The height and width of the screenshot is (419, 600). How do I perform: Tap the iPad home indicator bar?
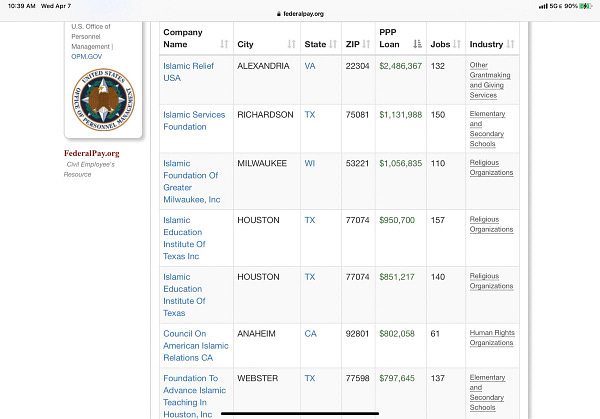click(x=300, y=413)
